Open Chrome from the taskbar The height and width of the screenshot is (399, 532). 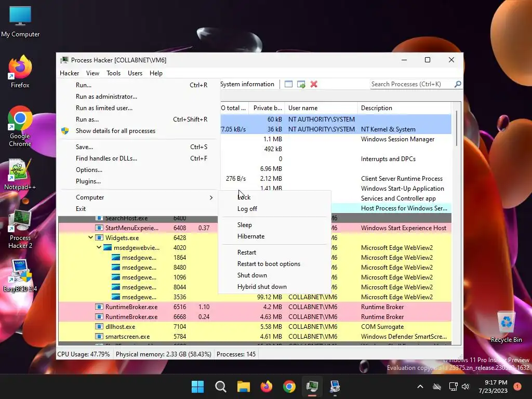[x=289, y=387]
